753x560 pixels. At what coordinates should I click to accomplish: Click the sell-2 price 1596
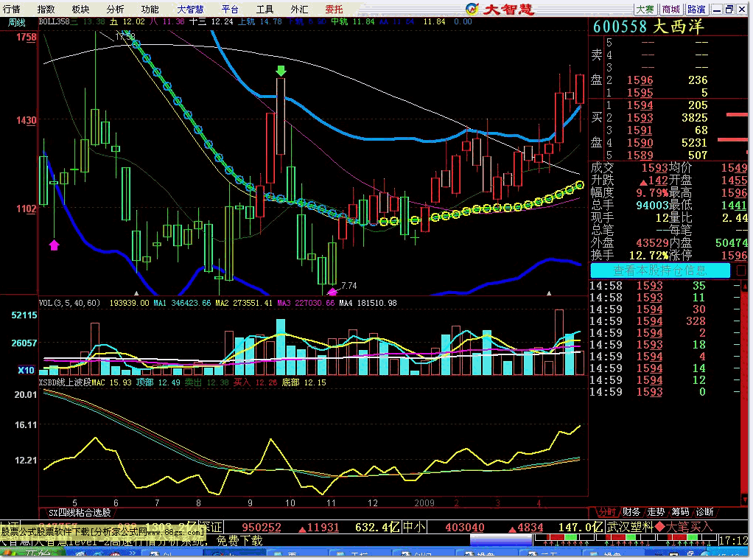tap(640, 80)
